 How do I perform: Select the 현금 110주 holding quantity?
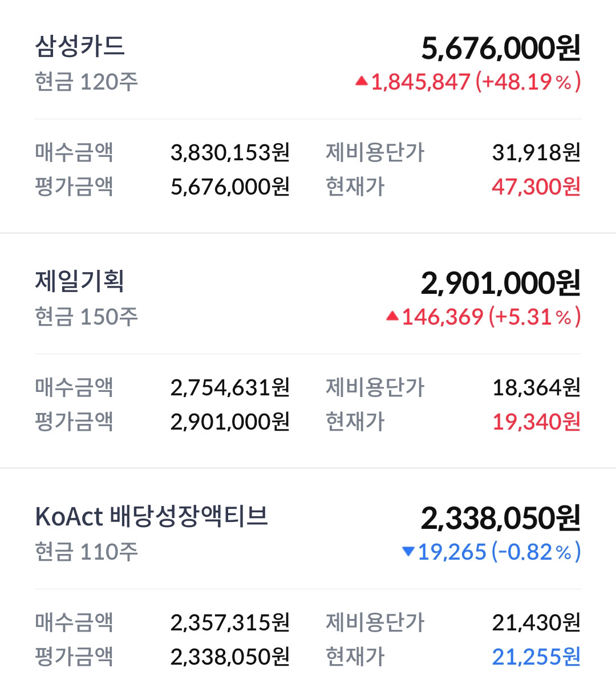(x=86, y=552)
